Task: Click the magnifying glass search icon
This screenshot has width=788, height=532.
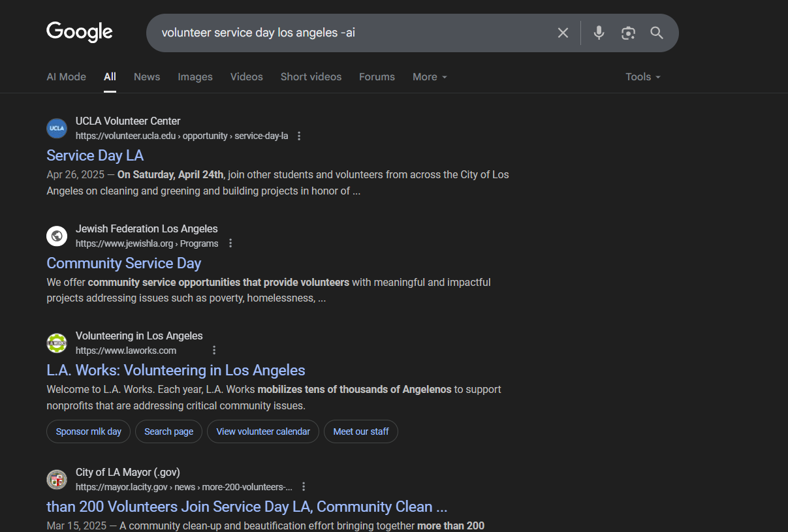Action: click(x=657, y=33)
